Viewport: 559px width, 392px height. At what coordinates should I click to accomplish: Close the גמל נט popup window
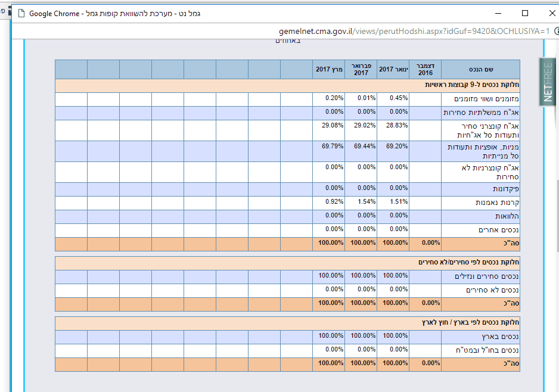point(552,14)
